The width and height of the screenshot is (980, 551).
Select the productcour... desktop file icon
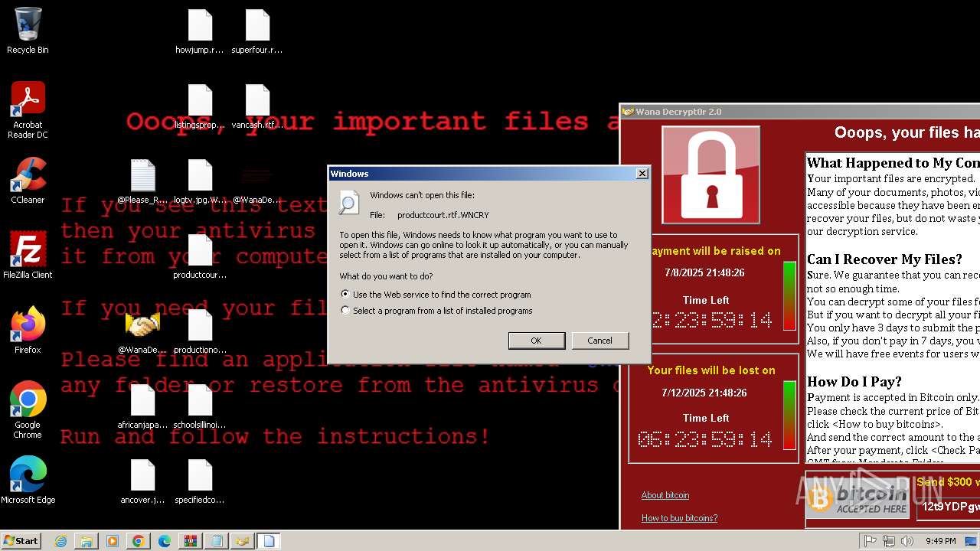coord(200,256)
